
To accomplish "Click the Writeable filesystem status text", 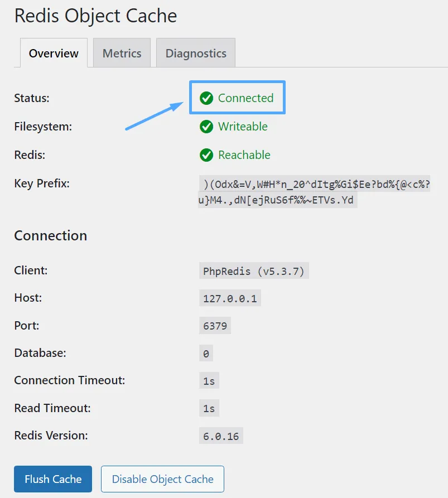I will (x=243, y=127).
